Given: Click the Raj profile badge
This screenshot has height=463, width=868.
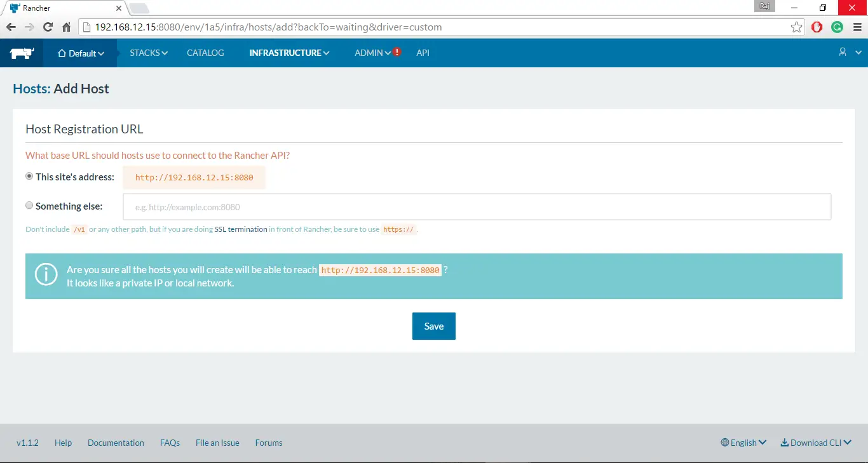Looking at the screenshot, I should point(765,6).
